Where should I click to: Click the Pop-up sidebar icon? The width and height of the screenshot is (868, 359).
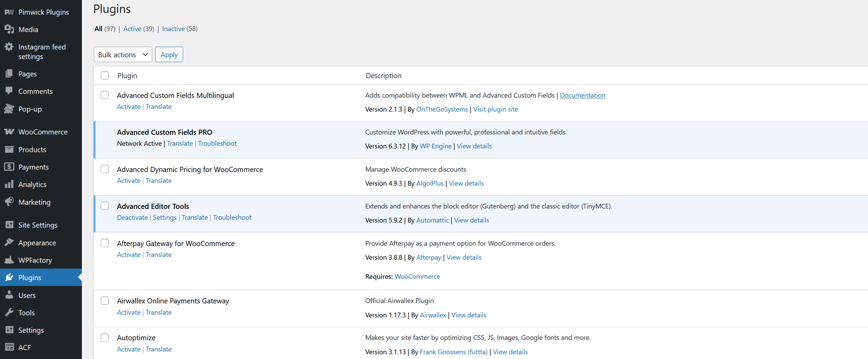(x=9, y=109)
